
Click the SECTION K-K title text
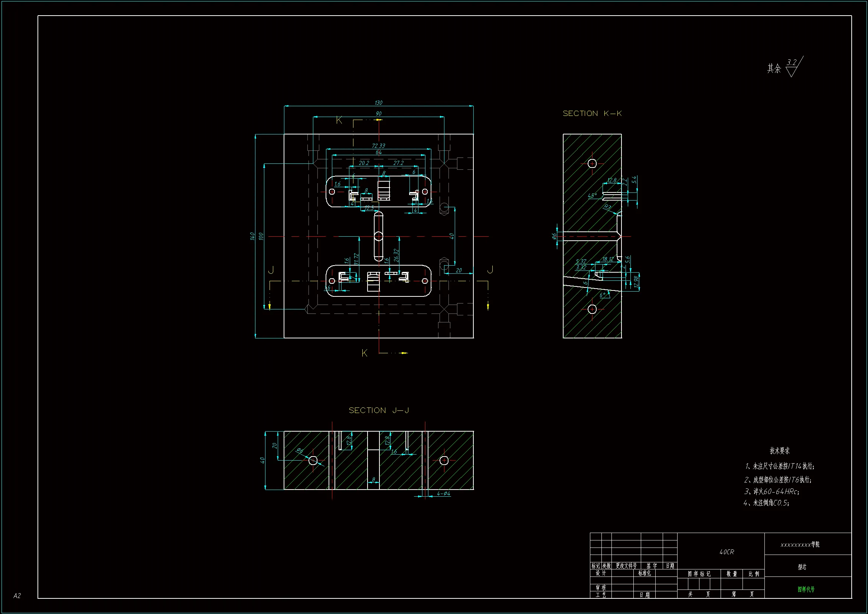[592, 114]
